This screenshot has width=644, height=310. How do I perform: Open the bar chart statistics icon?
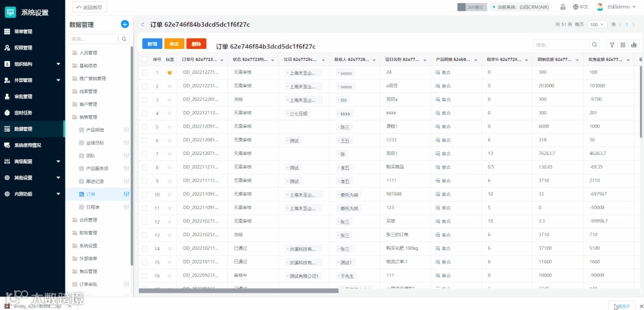634,45
